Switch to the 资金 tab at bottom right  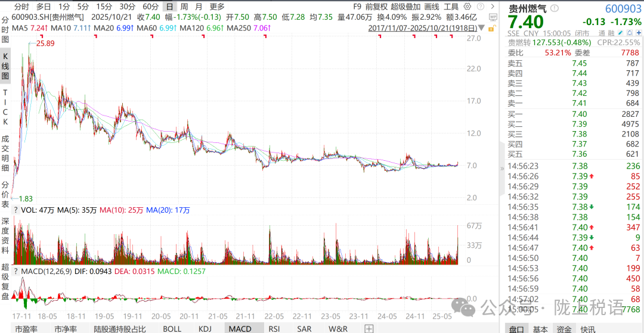tap(563, 328)
